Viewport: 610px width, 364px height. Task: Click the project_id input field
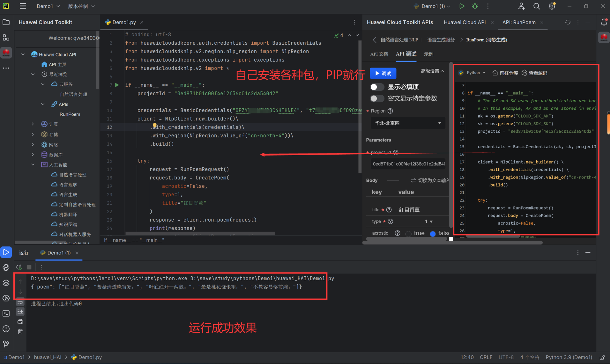(x=408, y=164)
